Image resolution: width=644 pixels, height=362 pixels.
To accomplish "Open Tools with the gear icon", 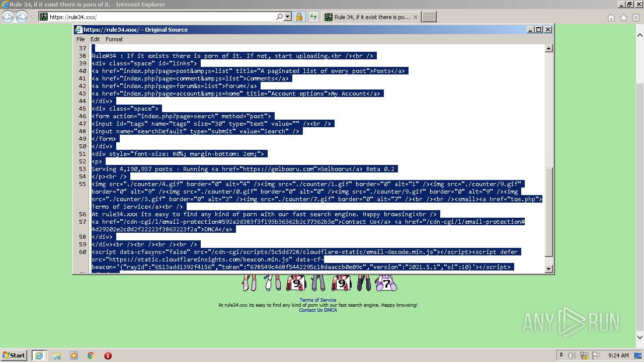I will 635,18.
